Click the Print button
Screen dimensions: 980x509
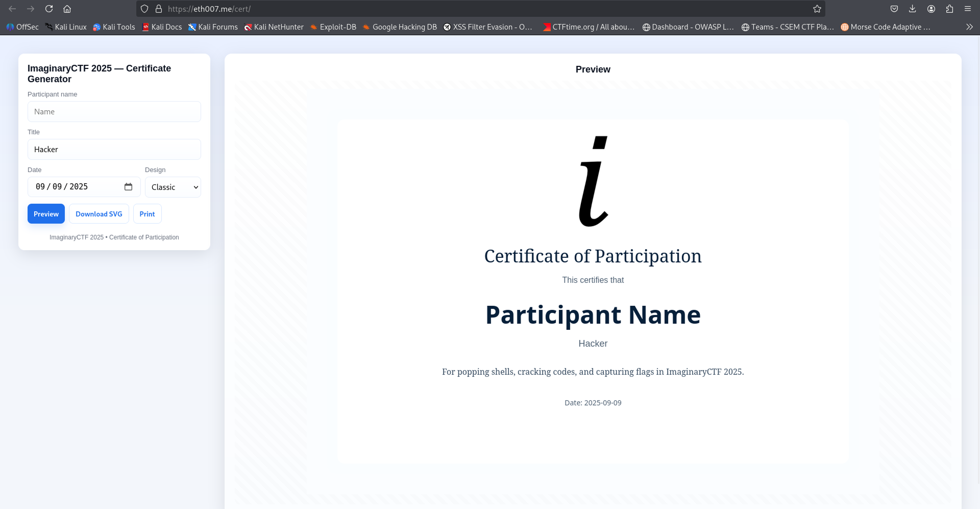[147, 214]
